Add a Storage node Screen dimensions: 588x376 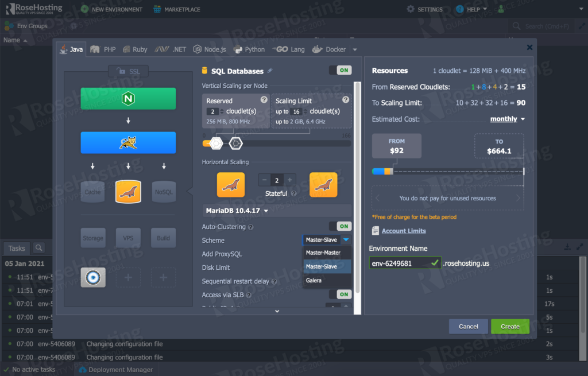click(x=93, y=238)
